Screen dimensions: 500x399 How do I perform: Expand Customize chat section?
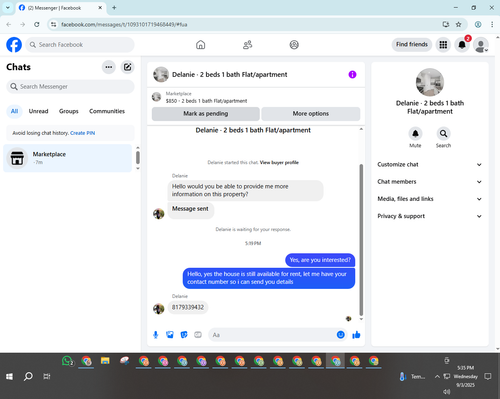tap(430, 164)
